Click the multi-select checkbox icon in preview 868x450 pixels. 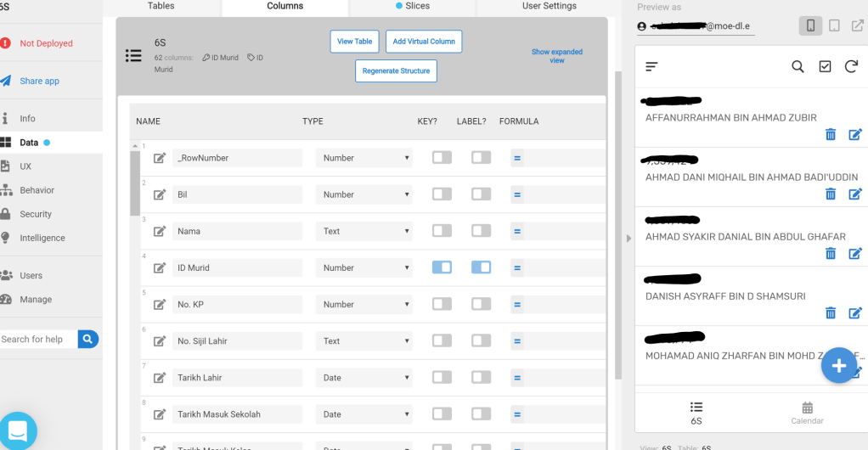pos(825,66)
